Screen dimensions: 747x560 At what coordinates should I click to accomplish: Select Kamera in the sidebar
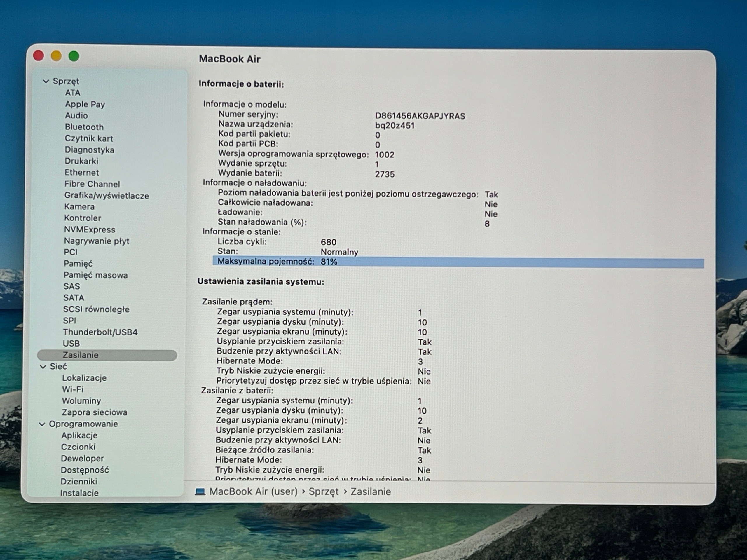[x=79, y=206]
